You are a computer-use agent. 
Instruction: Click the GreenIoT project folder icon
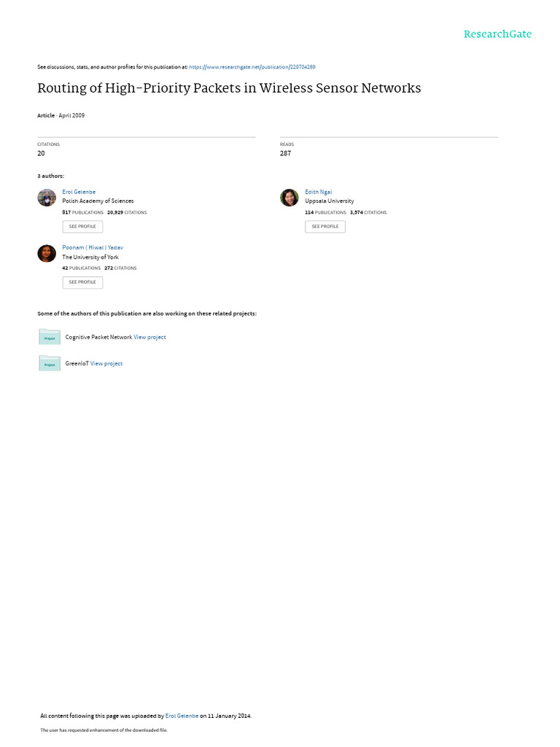50,363
